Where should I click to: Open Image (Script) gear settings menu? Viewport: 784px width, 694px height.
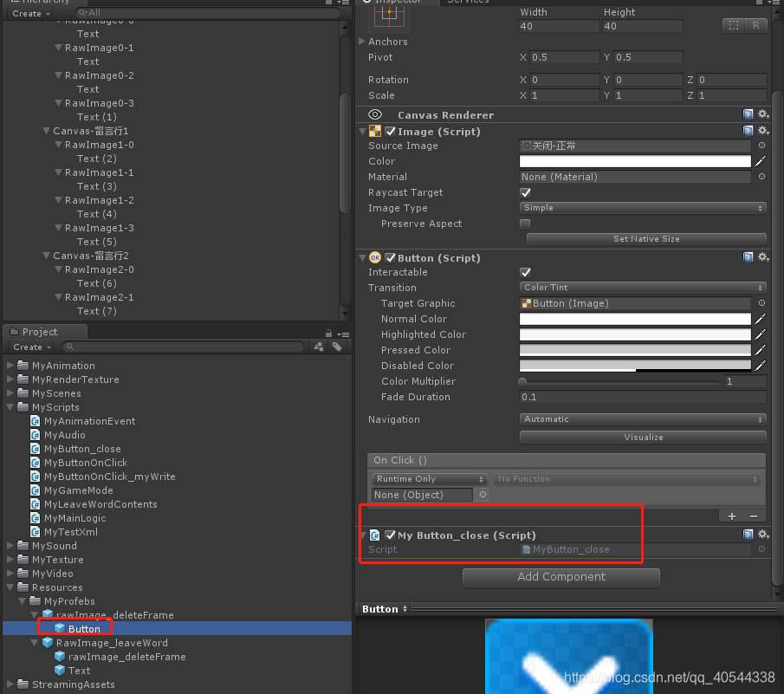763,131
